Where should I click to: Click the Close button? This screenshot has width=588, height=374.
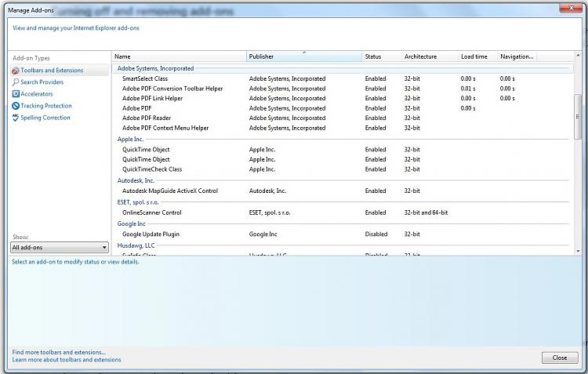pyautogui.click(x=560, y=358)
